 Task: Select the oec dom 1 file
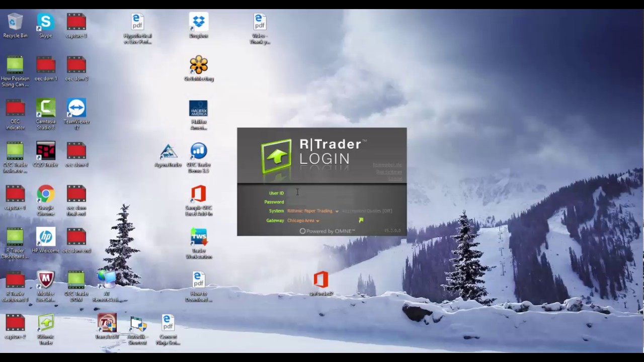pos(46,69)
